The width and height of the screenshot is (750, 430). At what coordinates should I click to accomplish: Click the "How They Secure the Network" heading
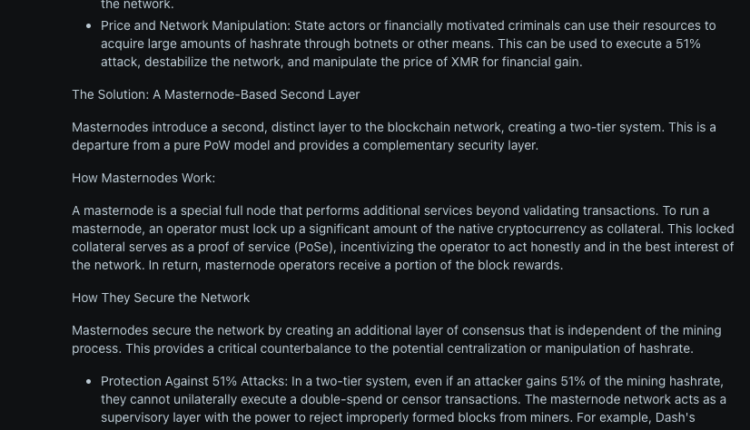(x=161, y=298)
